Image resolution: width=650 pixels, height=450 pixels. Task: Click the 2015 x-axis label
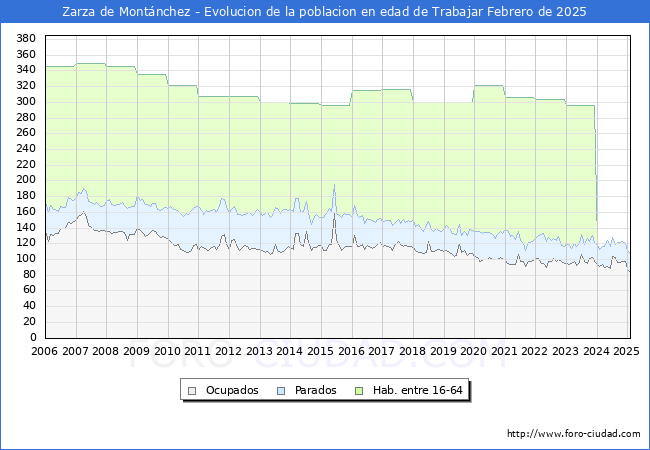pos(320,351)
